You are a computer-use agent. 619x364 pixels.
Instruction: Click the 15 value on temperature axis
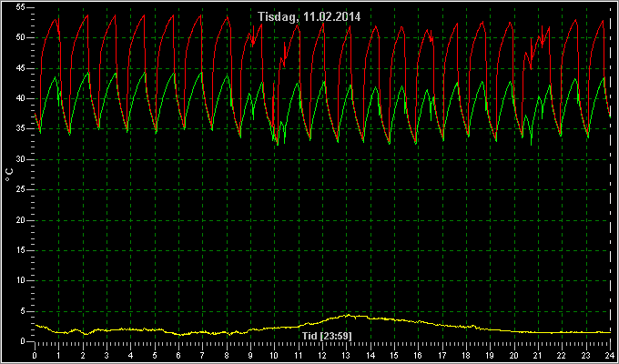click(21, 250)
